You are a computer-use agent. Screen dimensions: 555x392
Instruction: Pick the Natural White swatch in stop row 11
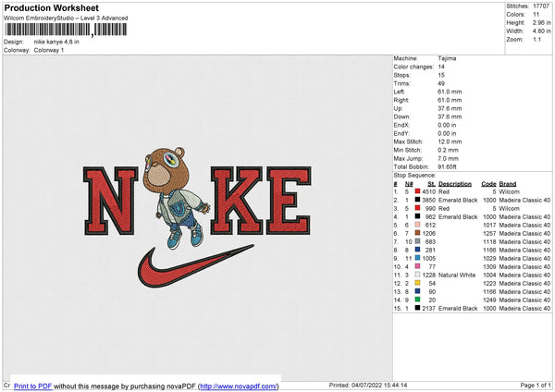[x=417, y=275]
